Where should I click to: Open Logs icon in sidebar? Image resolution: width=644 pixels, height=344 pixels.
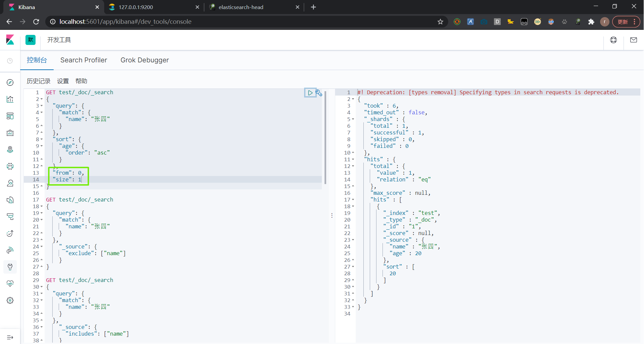pyautogui.click(x=10, y=200)
